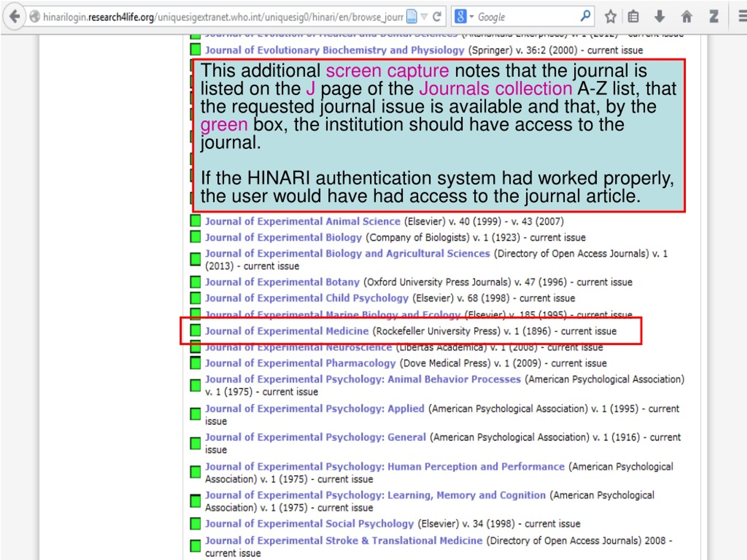Click green box beside Journal of Experimental Animal Science
The width and height of the screenshot is (747, 560).
tap(195, 221)
